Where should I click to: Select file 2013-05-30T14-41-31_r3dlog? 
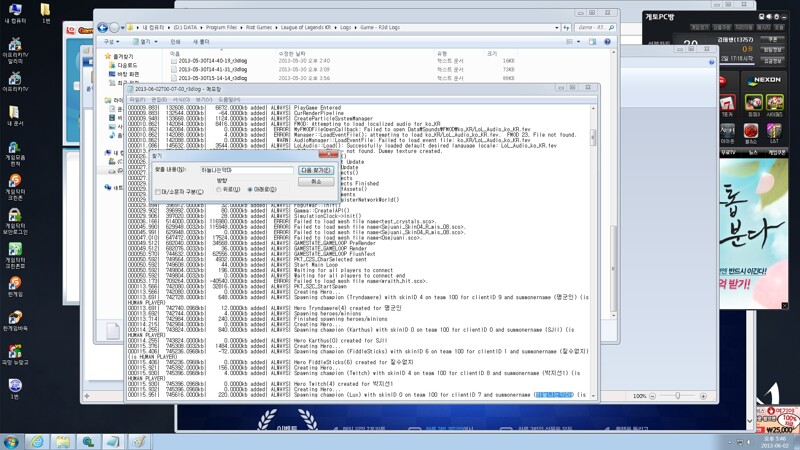tap(212, 69)
